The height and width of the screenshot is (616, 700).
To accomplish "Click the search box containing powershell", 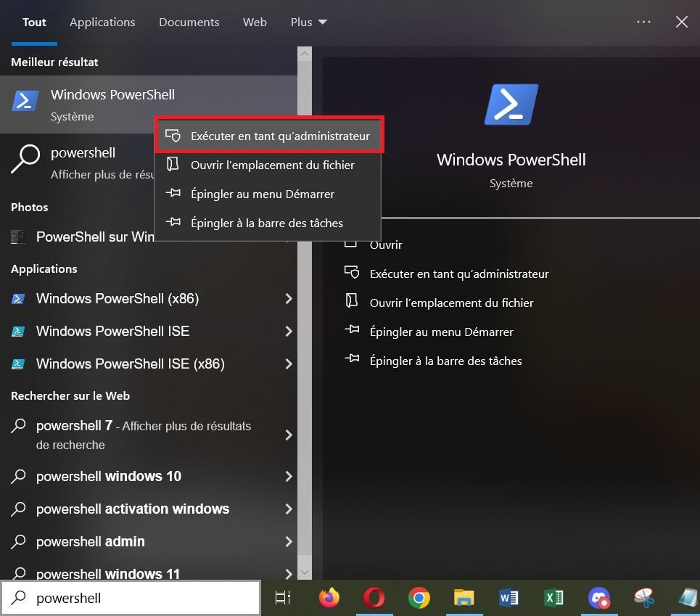I will (131, 597).
